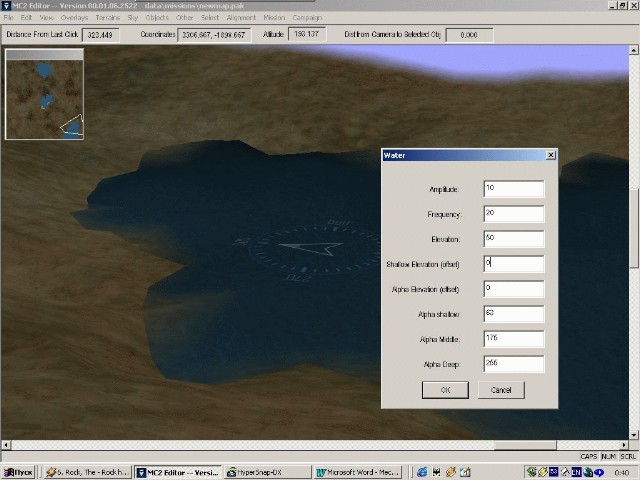Open the Campaign menu
The width and height of the screenshot is (640, 480).
pos(307,18)
